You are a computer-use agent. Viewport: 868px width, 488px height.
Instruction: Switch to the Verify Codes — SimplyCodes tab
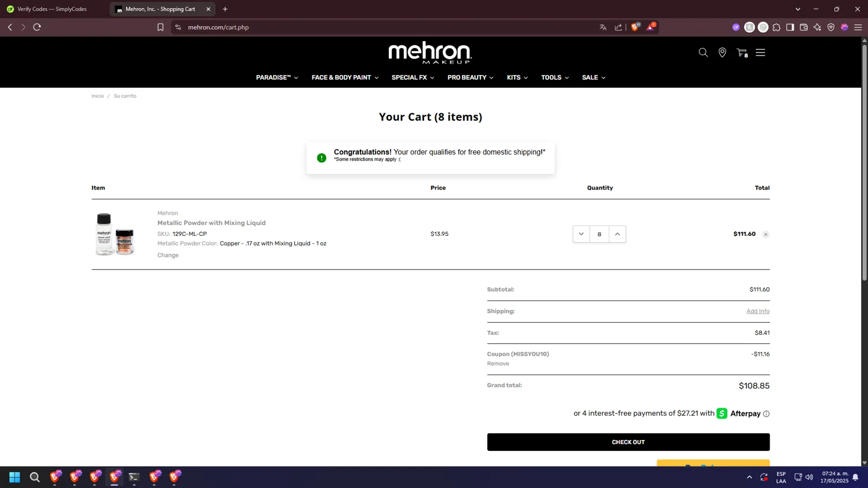(52, 9)
